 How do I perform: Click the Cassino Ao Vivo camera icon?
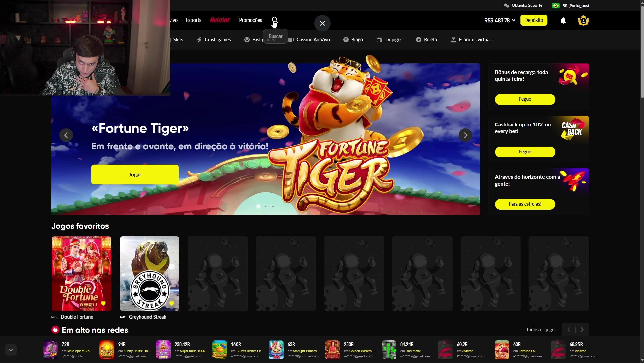tap(291, 40)
